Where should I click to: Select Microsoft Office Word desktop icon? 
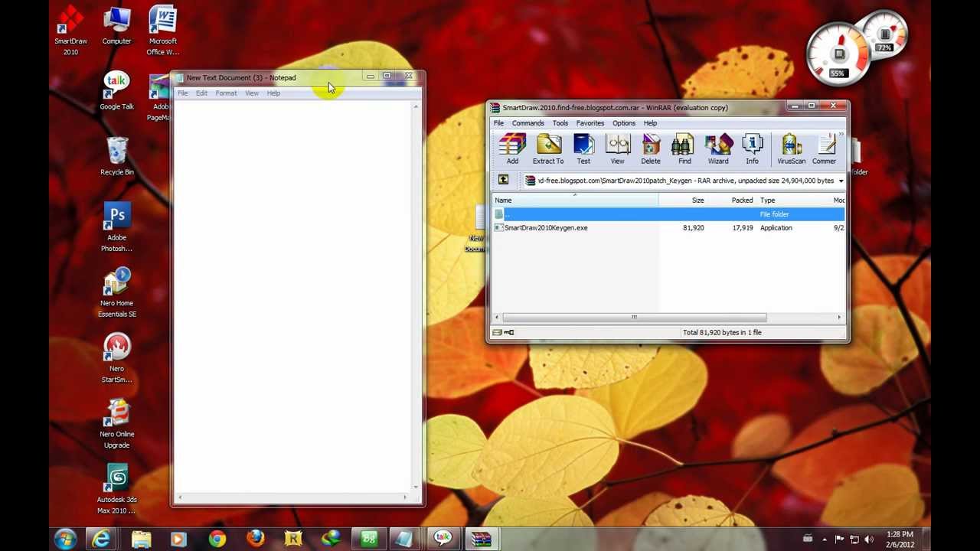(162, 31)
